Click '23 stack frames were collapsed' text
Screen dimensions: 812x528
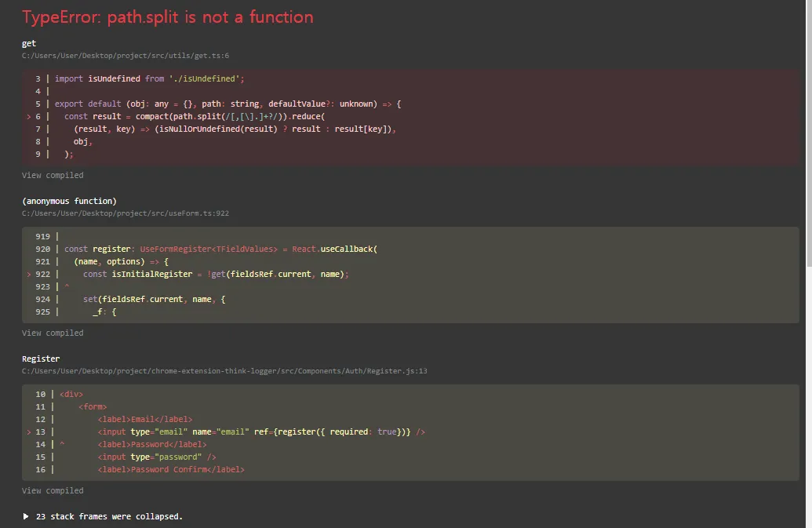[109, 516]
